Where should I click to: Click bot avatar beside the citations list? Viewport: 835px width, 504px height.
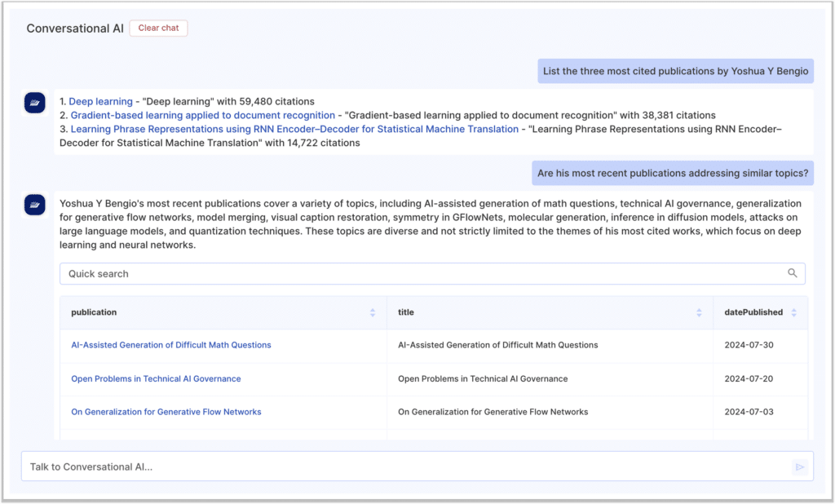click(x=35, y=102)
